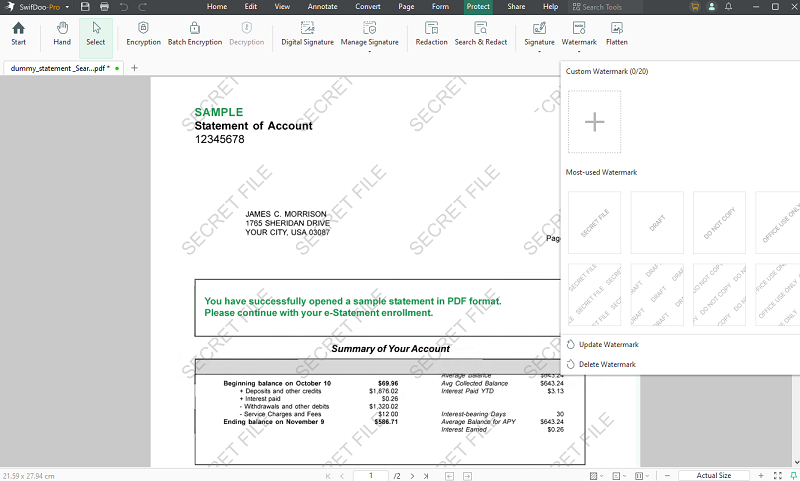Apply single DRAFT watermark
This screenshot has width=800, height=481.
pyautogui.click(x=657, y=222)
